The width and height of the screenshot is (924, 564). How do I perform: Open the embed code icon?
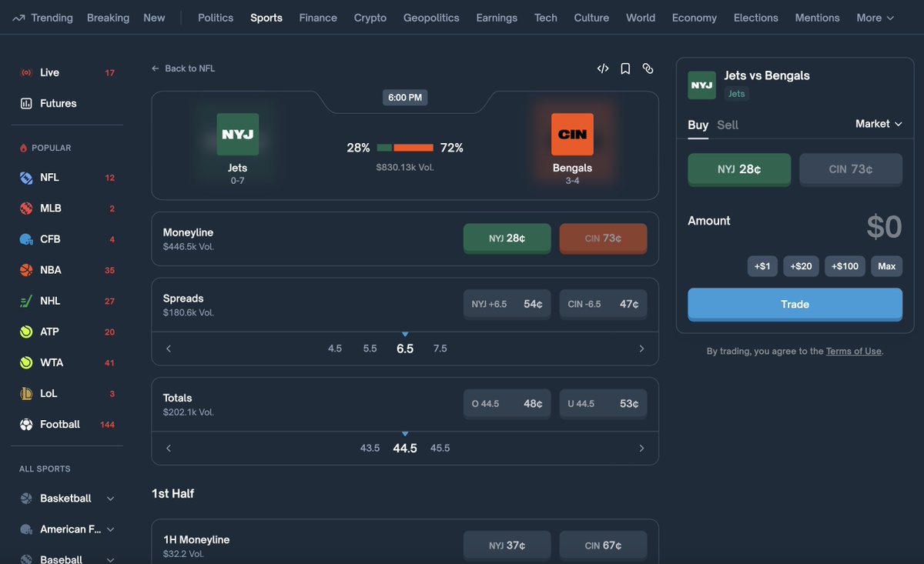tap(603, 68)
